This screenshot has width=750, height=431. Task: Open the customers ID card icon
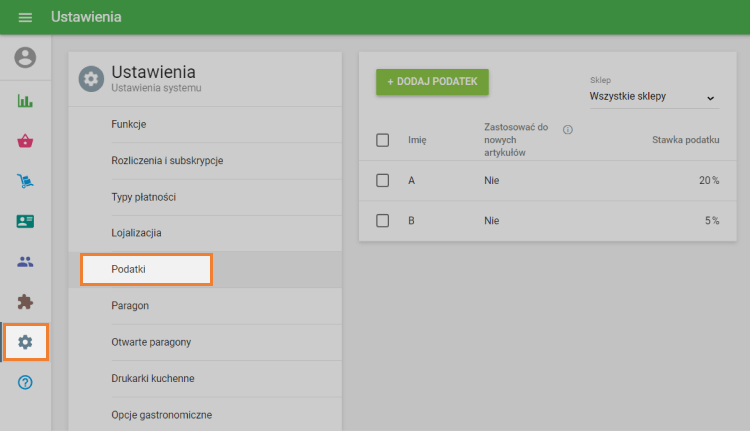click(x=25, y=221)
